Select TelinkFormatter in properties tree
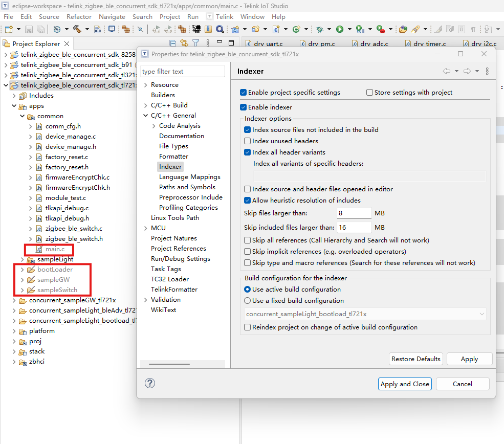The image size is (504, 444). (174, 290)
